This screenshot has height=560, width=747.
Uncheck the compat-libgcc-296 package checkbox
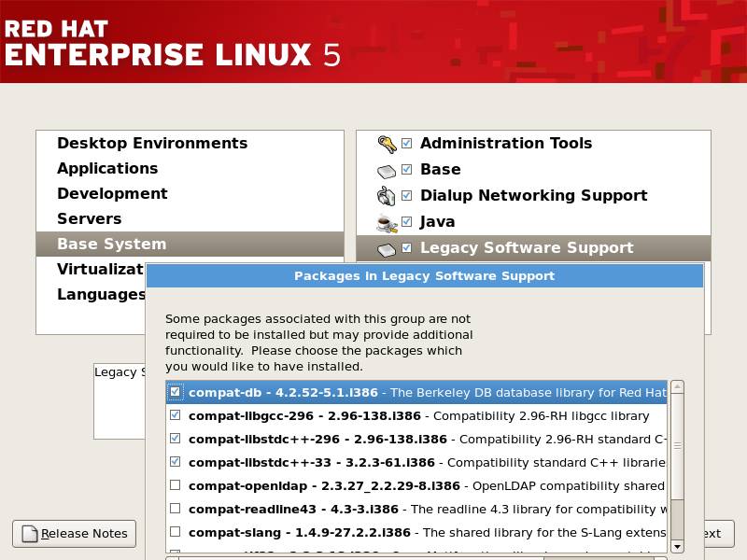tap(175, 414)
